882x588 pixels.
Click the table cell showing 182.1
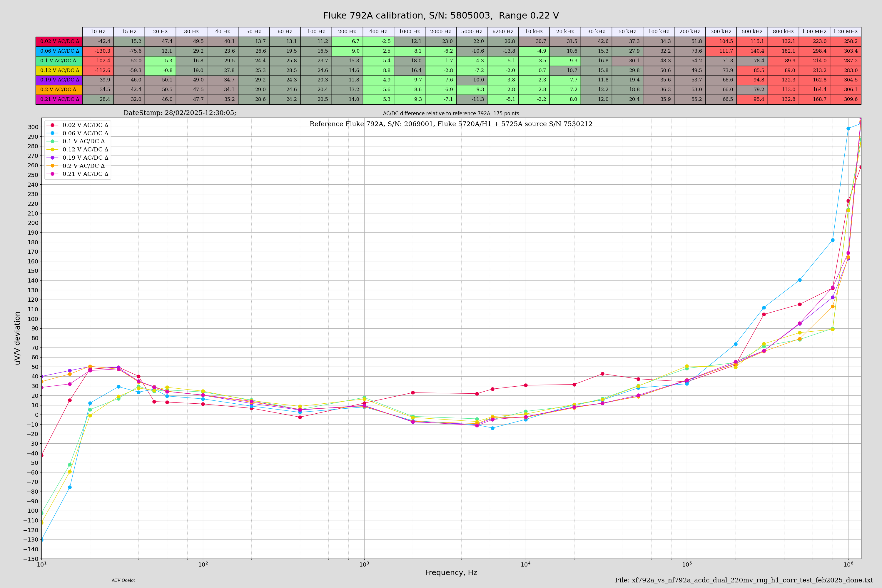[784, 51]
